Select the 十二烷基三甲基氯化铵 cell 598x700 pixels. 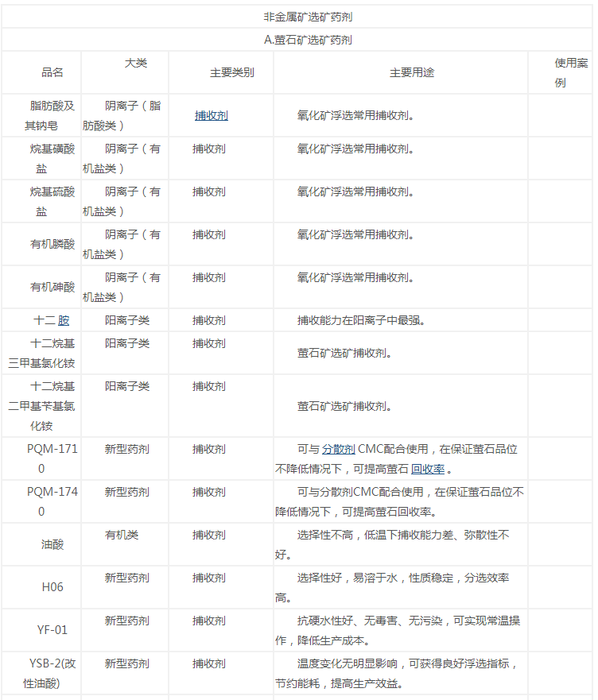41,353
